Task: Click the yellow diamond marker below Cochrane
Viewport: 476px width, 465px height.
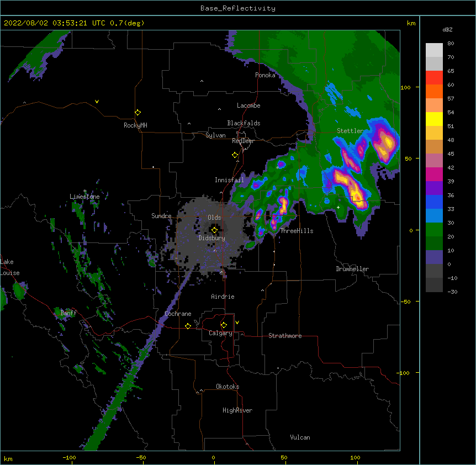Action: tap(188, 326)
